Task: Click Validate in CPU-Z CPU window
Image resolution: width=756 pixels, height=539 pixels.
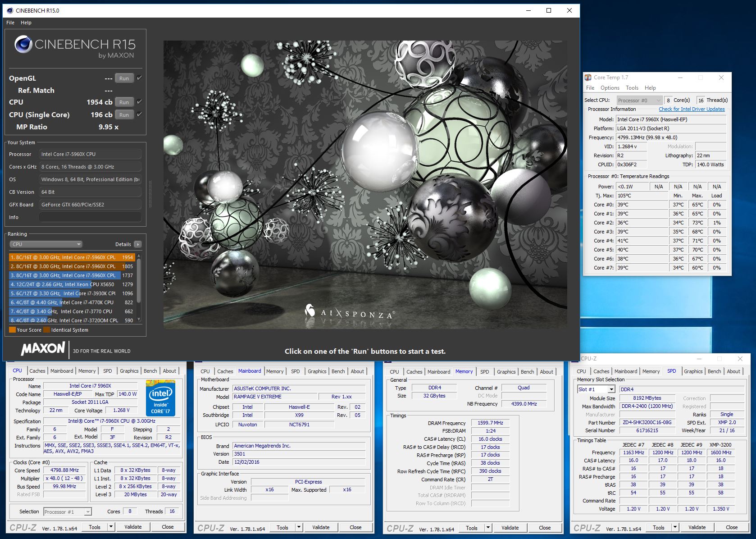Action: click(x=133, y=526)
